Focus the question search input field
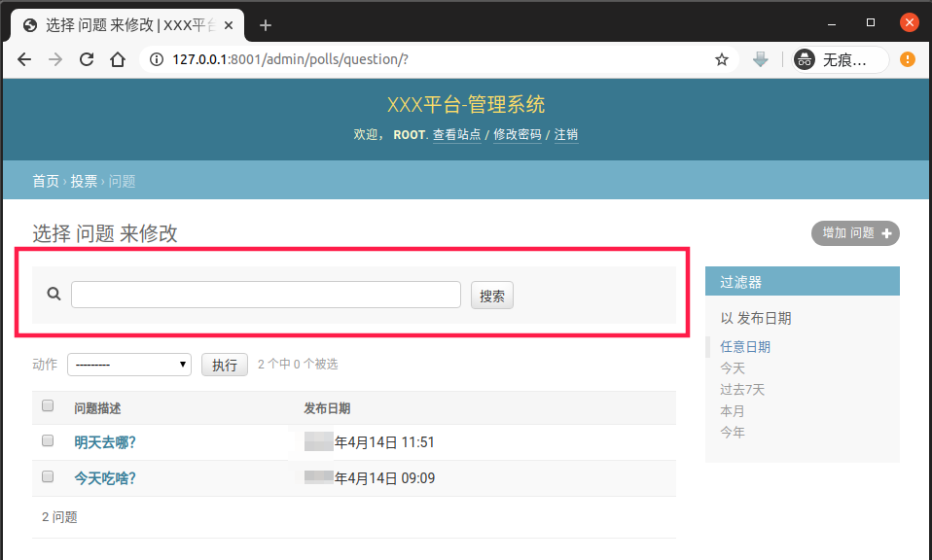 pyautogui.click(x=266, y=295)
